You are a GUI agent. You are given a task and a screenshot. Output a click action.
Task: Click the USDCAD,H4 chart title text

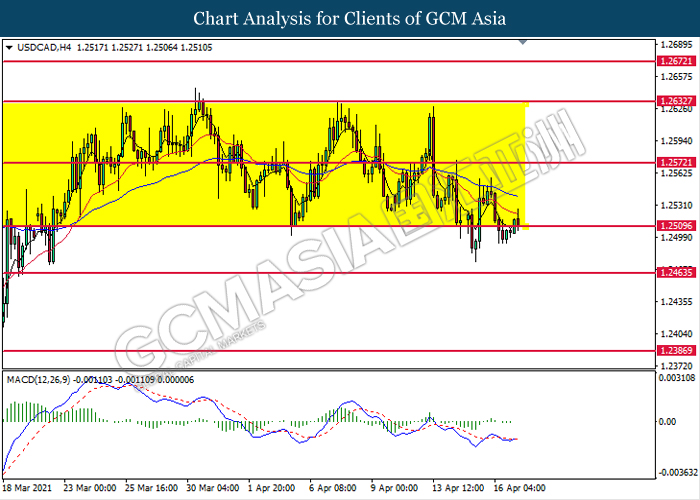(x=44, y=47)
